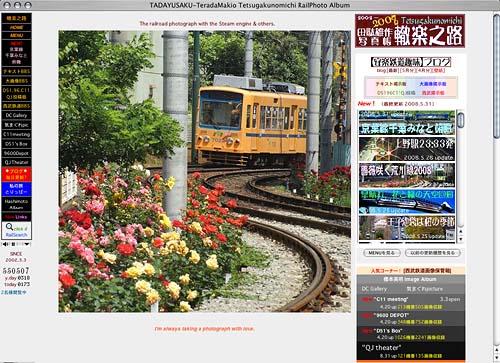Open the 9600Depot sidebar button
The width and height of the screenshot is (500, 363).
(x=16, y=153)
